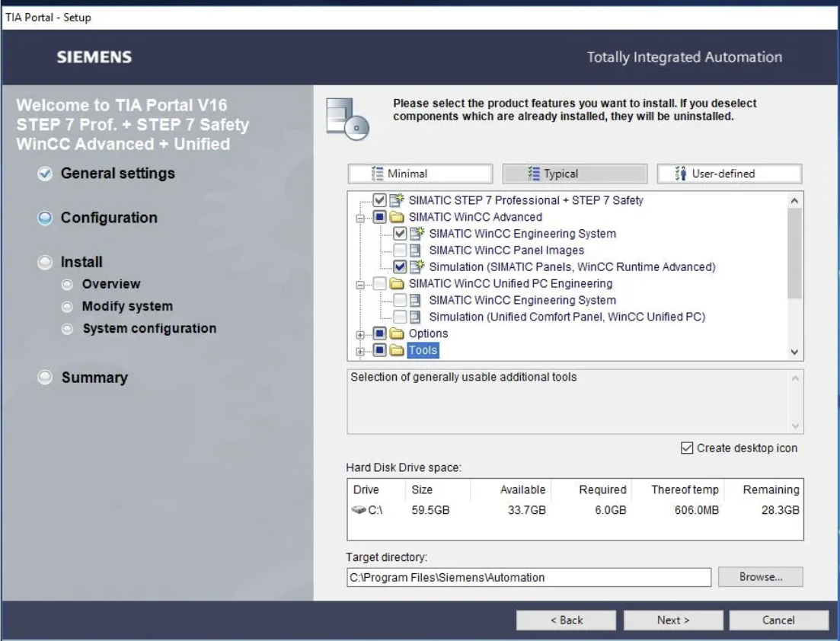
Task: Enable the SIMATIC WinCC Panel Images checkbox
Action: click(400, 250)
